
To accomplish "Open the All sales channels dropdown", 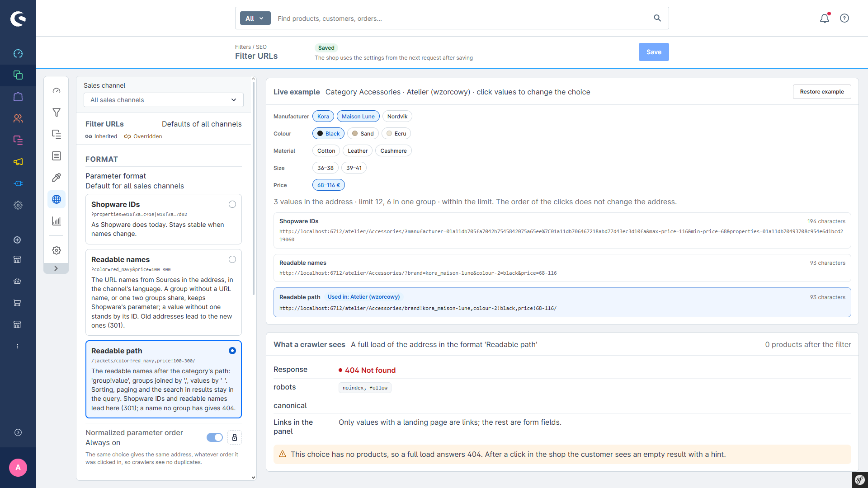I will (x=164, y=100).
